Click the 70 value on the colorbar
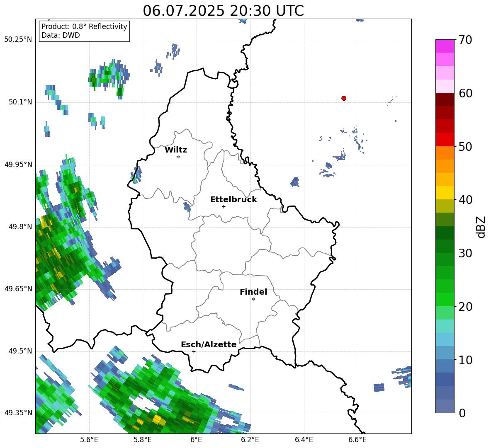The width and height of the screenshot is (491, 448). click(466, 40)
